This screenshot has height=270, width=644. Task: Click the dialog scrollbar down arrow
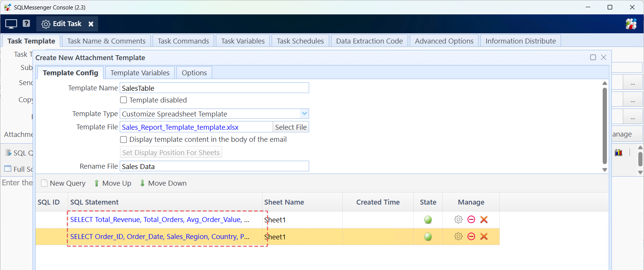[605, 170]
